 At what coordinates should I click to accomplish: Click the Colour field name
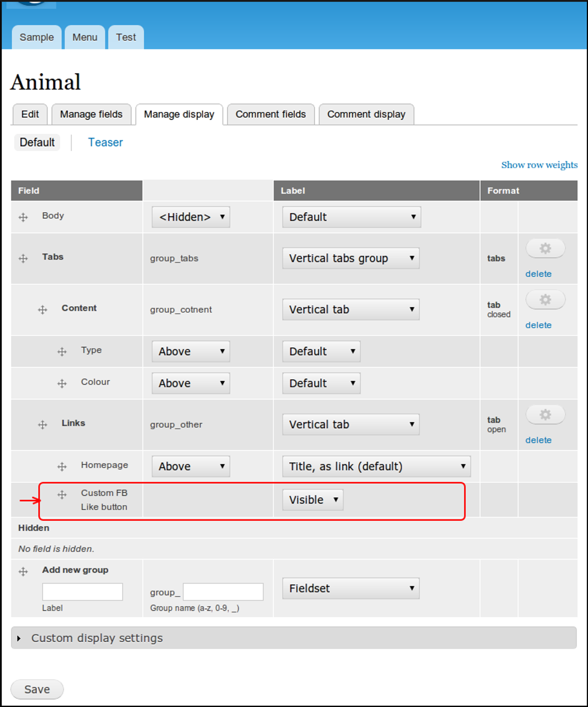click(96, 382)
